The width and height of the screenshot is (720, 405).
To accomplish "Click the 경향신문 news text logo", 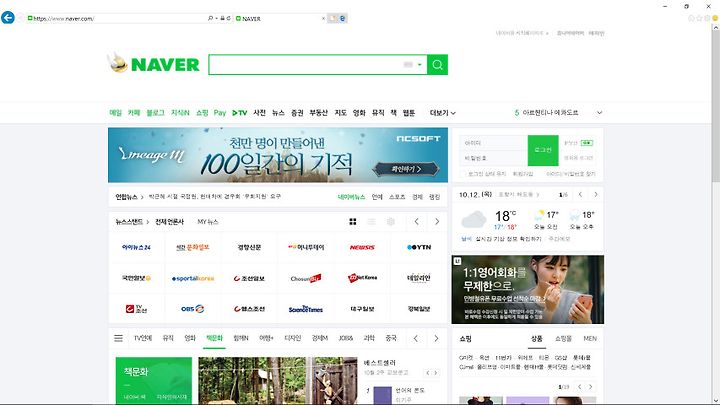I will point(249,247).
